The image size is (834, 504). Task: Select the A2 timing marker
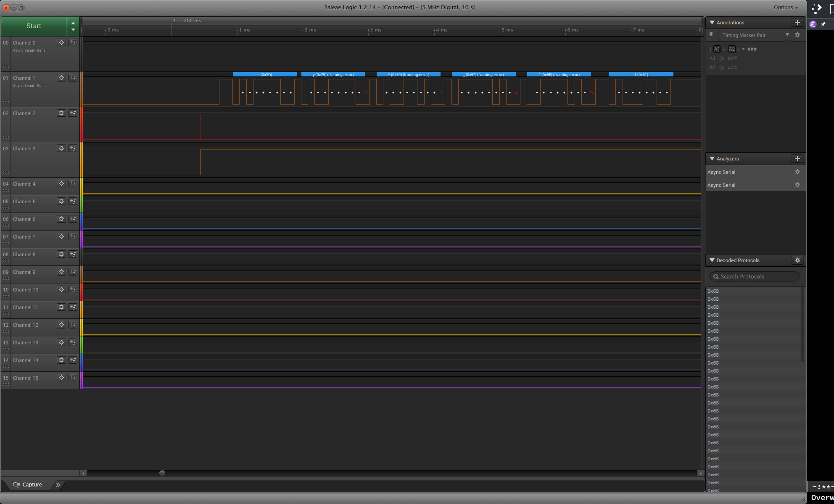pos(731,49)
